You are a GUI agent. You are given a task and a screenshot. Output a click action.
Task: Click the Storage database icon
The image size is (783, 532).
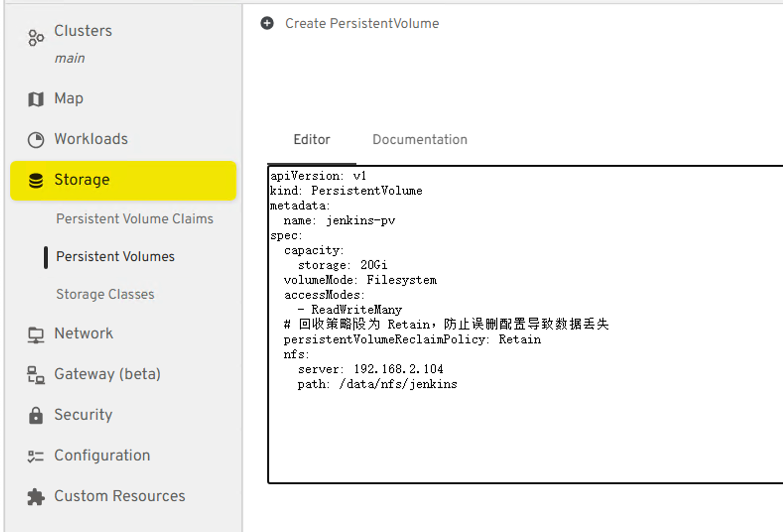pyautogui.click(x=36, y=181)
